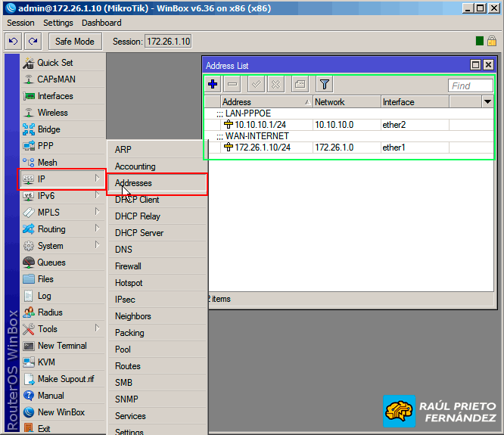Select DHCP Server in the IP submenu
Image resolution: width=504 pixels, height=435 pixels.
pyautogui.click(x=138, y=233)
